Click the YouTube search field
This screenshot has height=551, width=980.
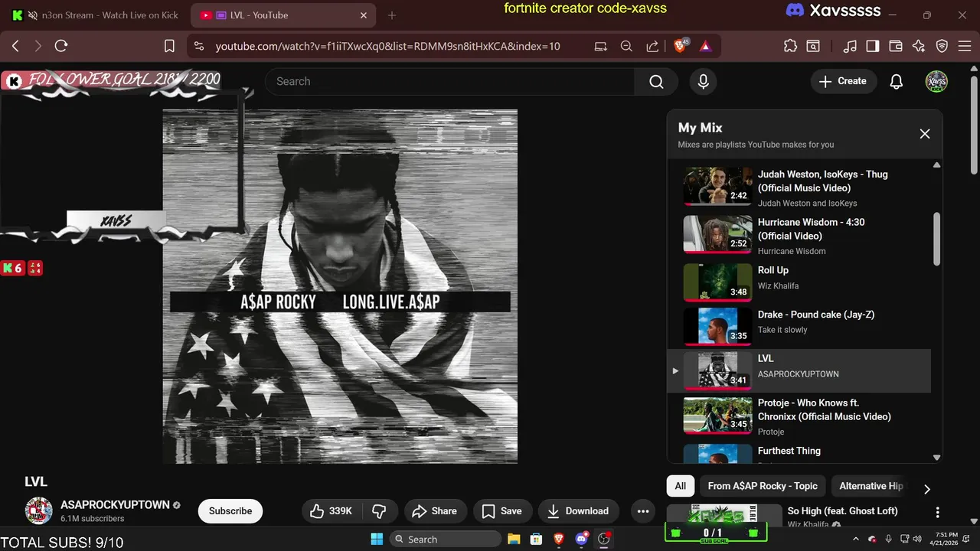click(449, 81)
